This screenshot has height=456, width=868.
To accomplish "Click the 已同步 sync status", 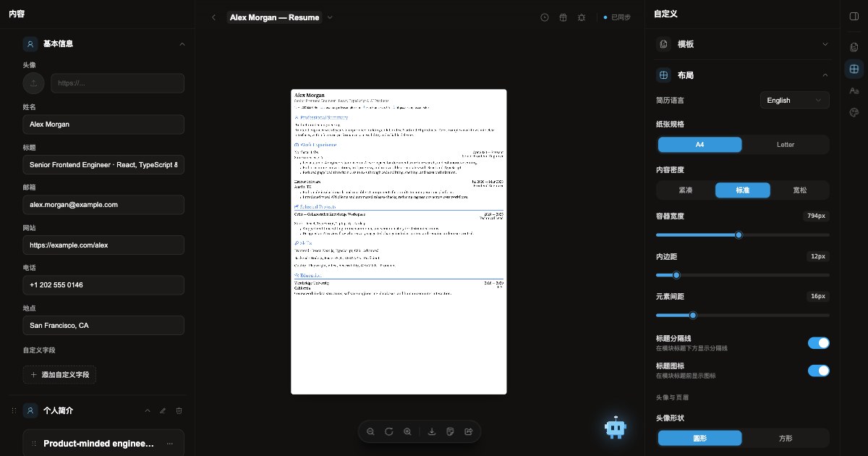I will [617, 17].
